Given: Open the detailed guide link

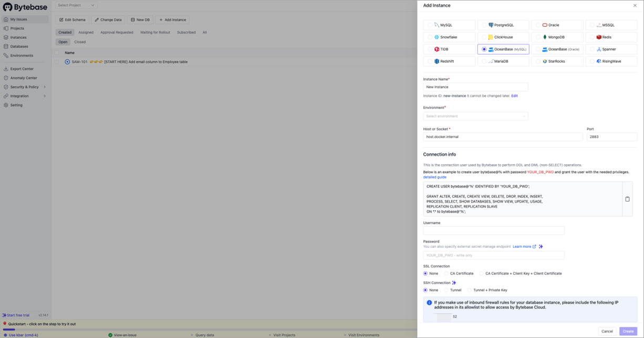Looking at the screenshot, I should click(434, 177).
